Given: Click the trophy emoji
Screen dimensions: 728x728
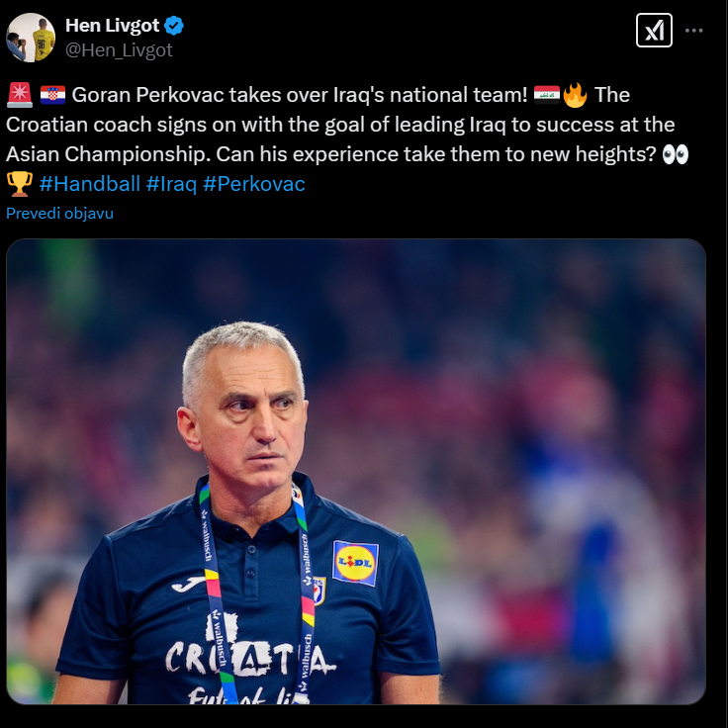Looking at the screenshot, I should click(x=20, y=184).
